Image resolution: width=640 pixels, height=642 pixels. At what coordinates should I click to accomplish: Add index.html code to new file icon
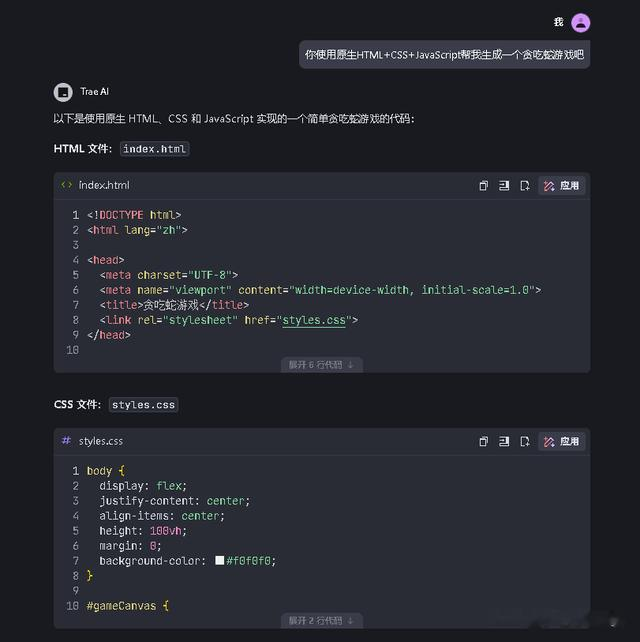coord(525,185)
